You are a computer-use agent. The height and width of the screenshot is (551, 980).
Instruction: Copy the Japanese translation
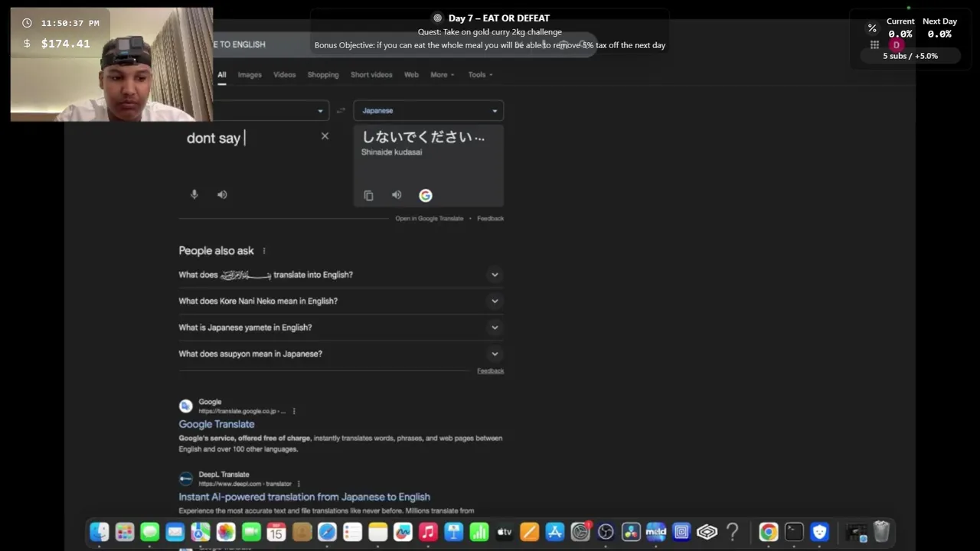368,196
